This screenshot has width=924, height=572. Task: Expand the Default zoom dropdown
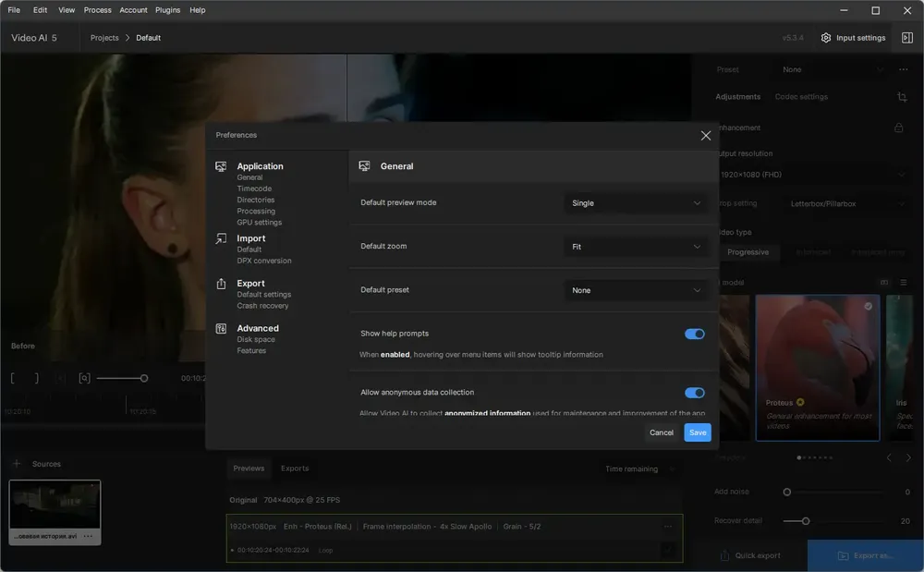[636, 247]
